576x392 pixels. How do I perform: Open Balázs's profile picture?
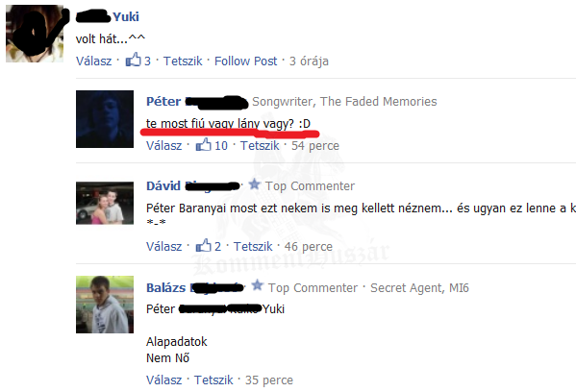pos(105,305)
